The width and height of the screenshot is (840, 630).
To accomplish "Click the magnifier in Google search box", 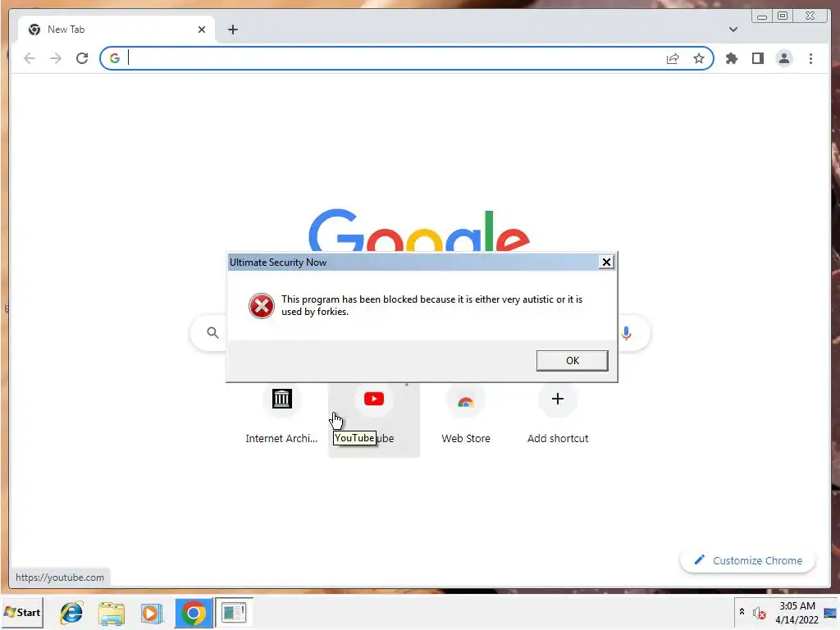I will pyautogui.click(x=212, y=333).
